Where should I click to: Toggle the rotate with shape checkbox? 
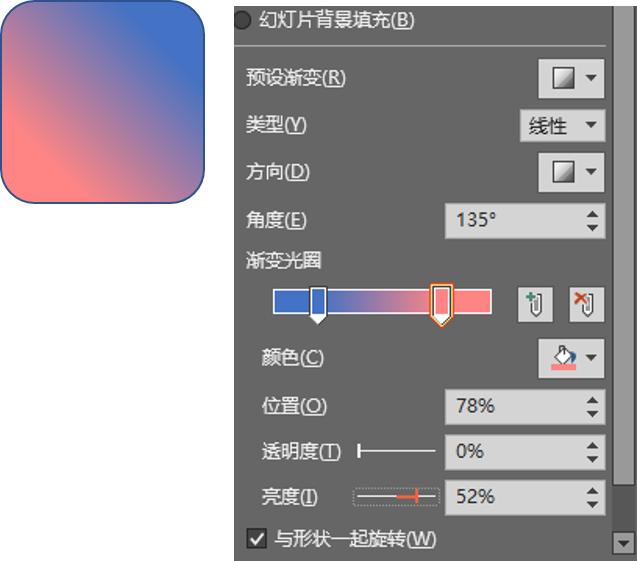(x=256, y=539)
